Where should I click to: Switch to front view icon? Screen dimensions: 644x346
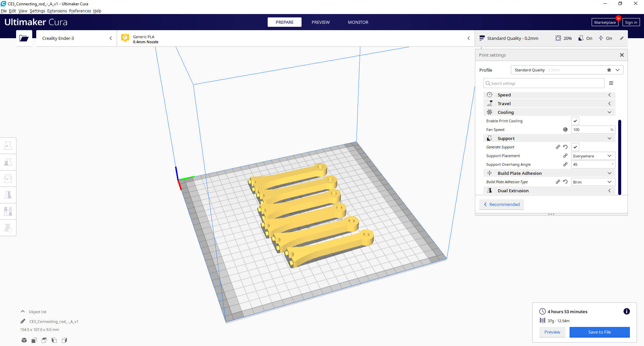tap(34, 340)
